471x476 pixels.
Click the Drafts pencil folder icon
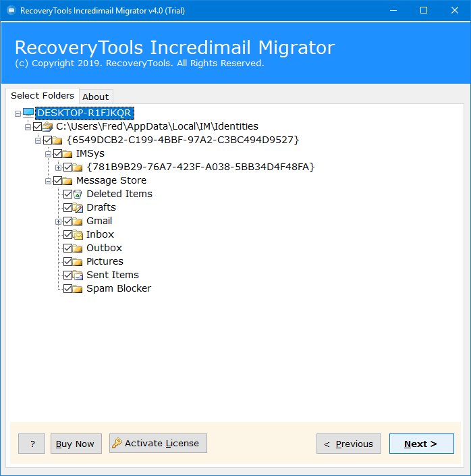pos(78,208)
